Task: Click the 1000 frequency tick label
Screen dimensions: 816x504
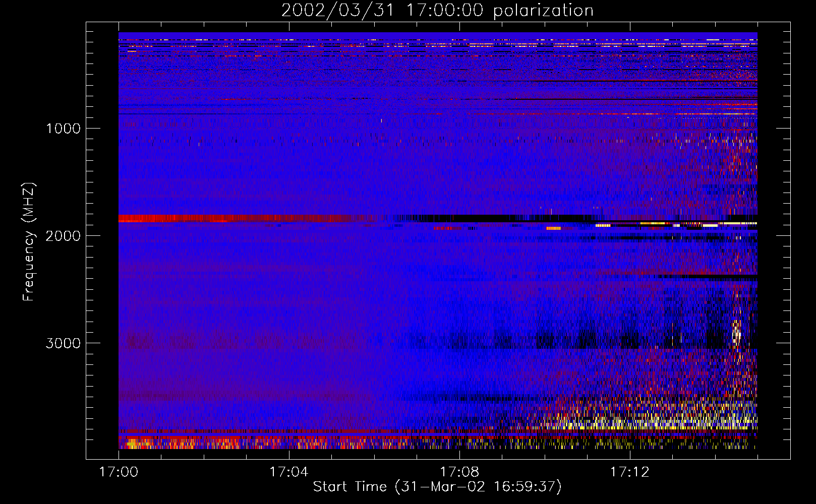Action: (63, 129)
